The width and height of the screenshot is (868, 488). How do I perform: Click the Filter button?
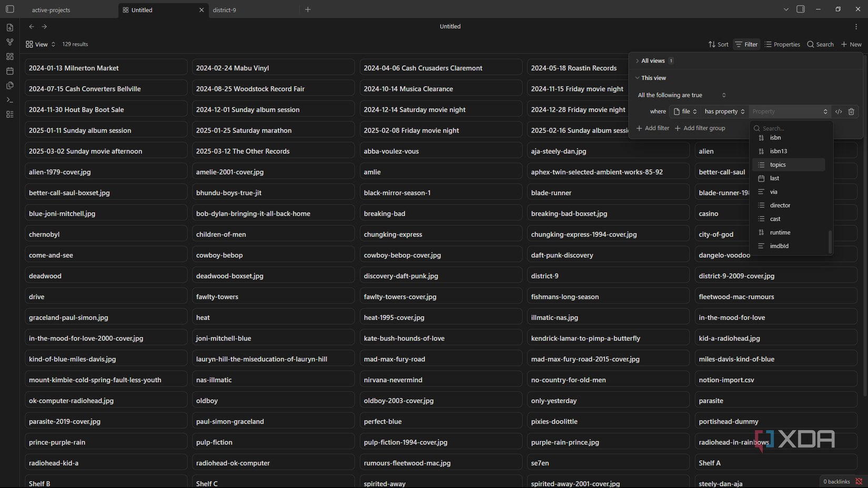pos(746,44)
